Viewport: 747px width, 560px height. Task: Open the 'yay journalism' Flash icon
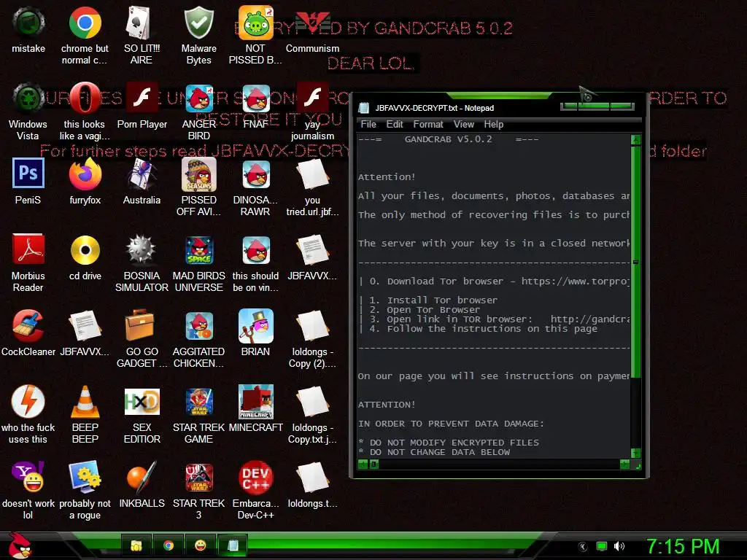(312, 98)
